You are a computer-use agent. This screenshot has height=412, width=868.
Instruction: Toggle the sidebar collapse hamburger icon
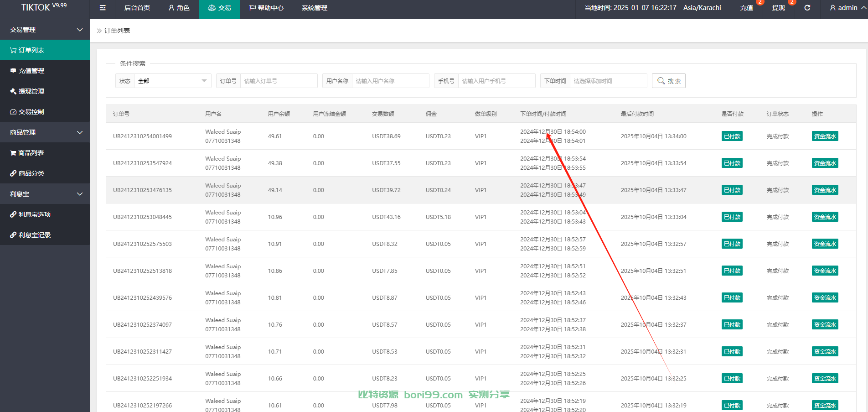click(103, 8)
